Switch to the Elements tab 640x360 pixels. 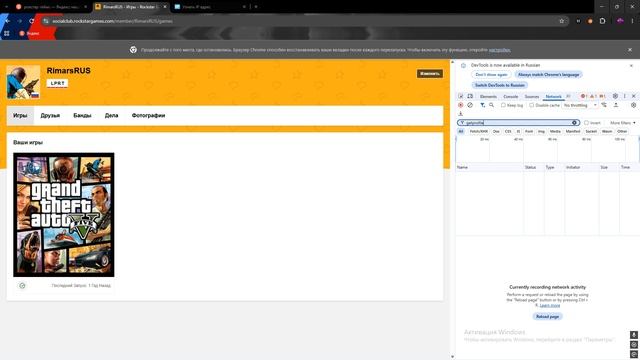(x=488, y=97)
